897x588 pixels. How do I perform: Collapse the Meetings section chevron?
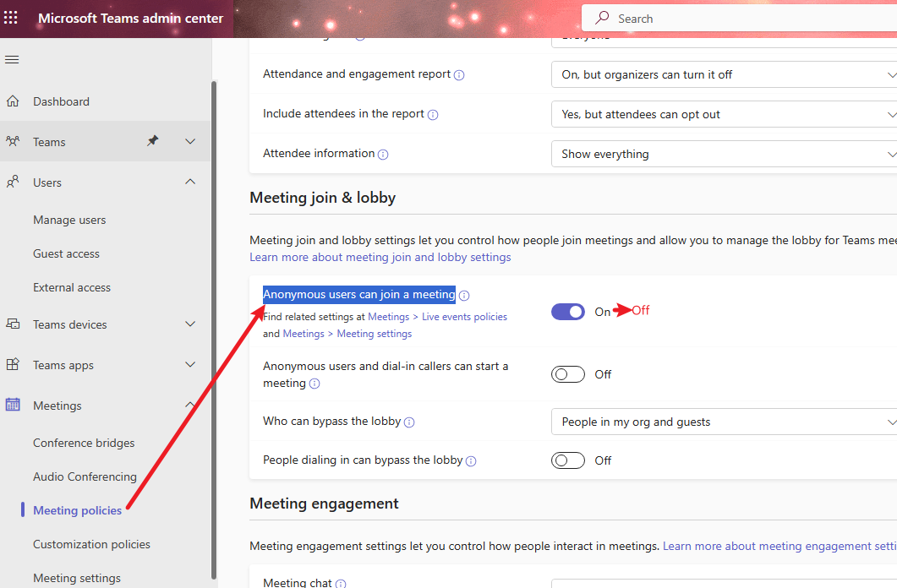pos(190,405)
